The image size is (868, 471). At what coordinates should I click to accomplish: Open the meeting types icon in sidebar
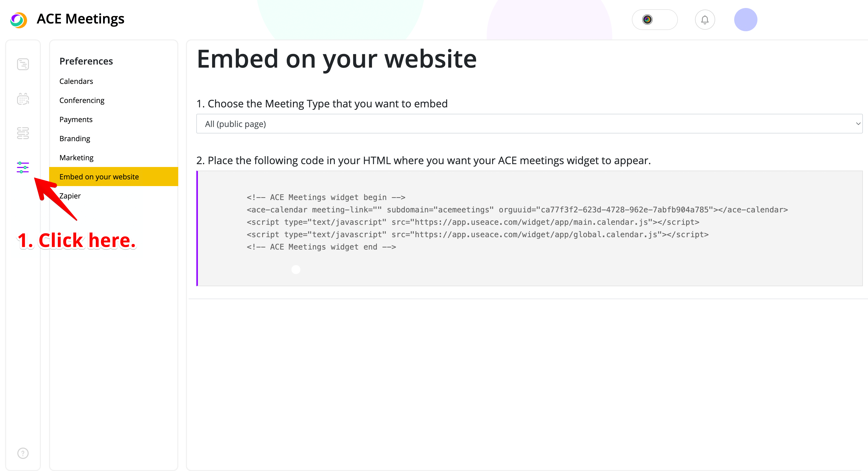point(23,133)
